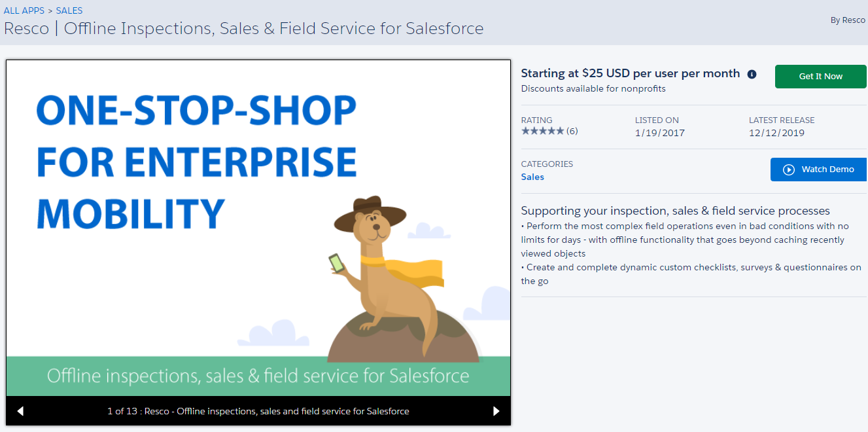
Task: Click the (6) review count
Action: click(x=572, y=131)
